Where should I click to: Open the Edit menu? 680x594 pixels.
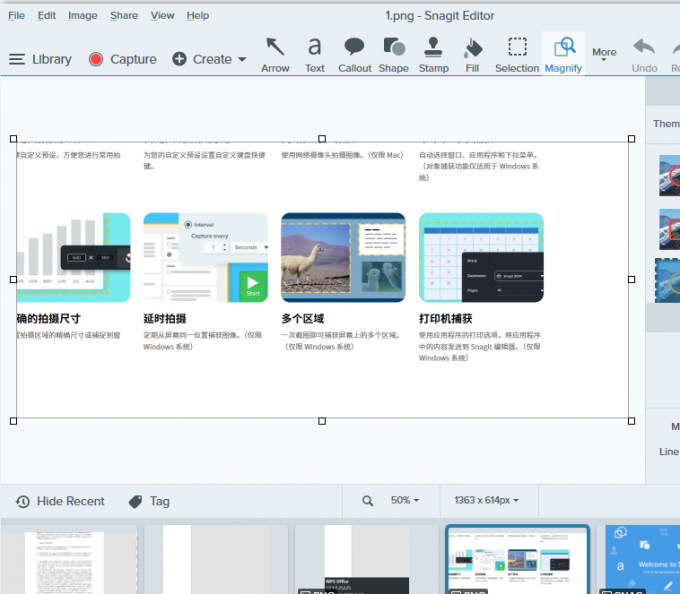pos(46,16)
